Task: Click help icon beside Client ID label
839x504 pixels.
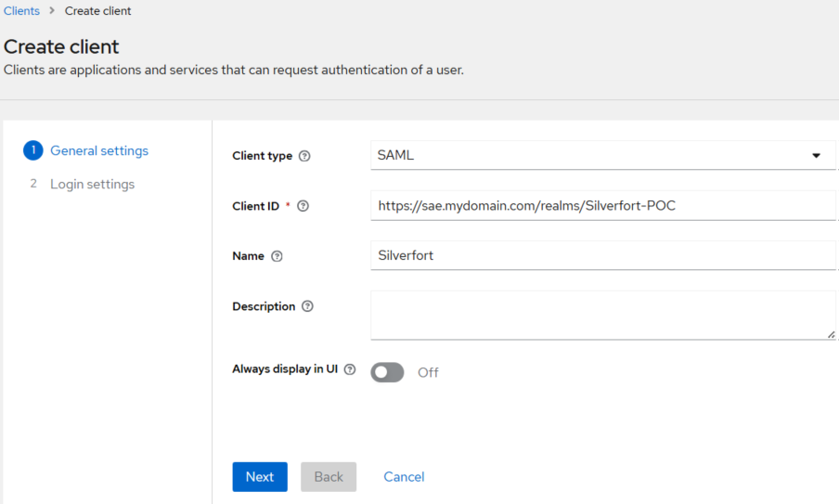Action: (x=303, y=206)
